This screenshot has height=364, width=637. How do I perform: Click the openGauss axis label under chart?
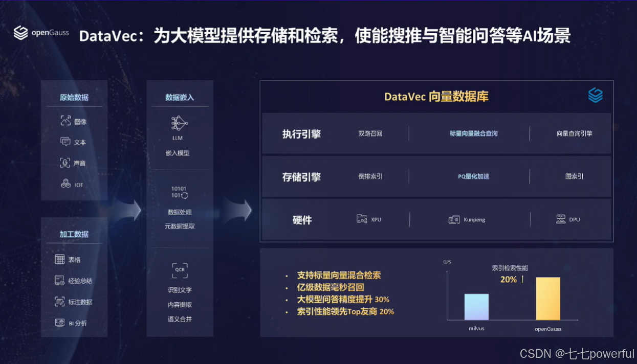548,329
